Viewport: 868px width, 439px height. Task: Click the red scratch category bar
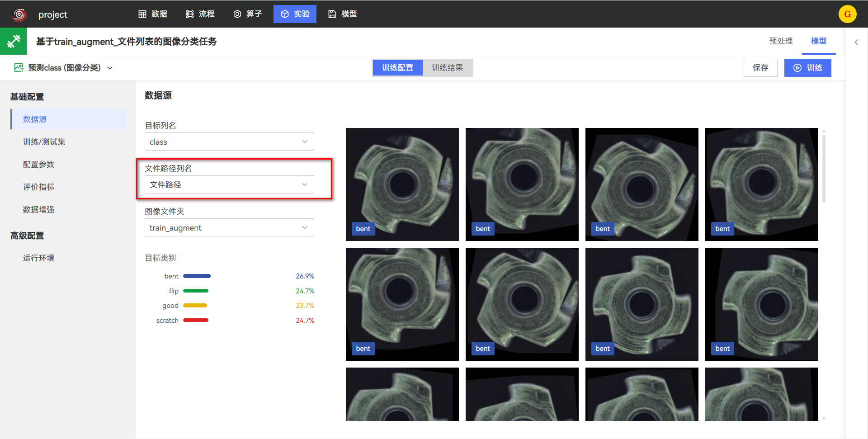pos(196,321)
